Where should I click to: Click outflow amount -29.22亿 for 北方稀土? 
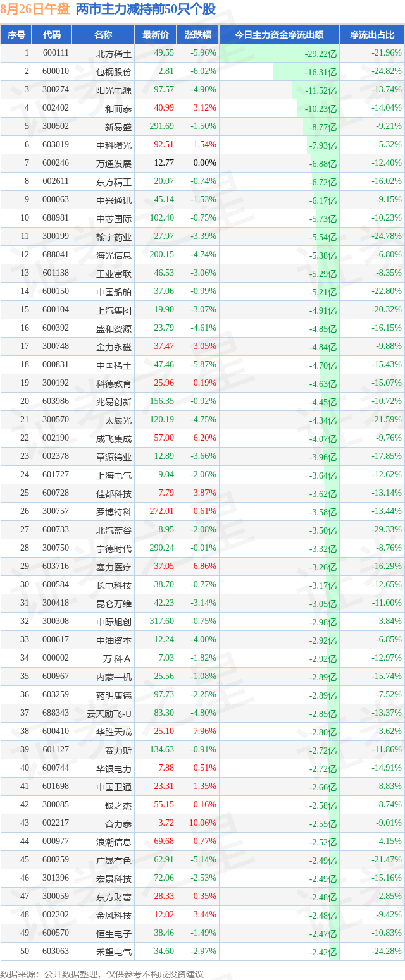[321, 54]
